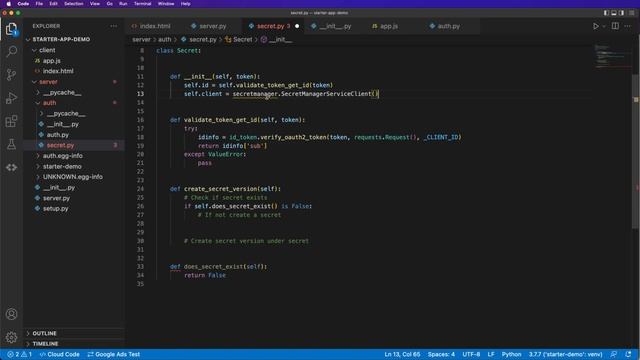Open Cloud Code status bar item
This screenshot has height=360, width=640.
pos(60,354)
